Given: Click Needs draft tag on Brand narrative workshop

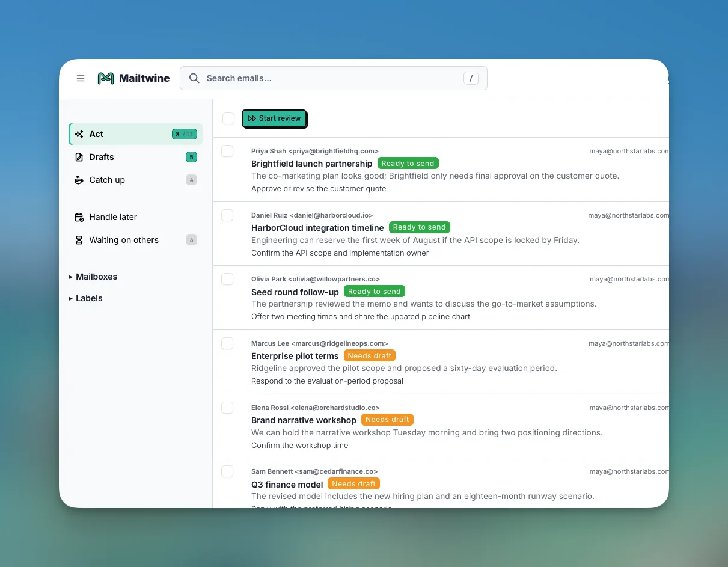Looking at the screenshot, I should 387,420.
